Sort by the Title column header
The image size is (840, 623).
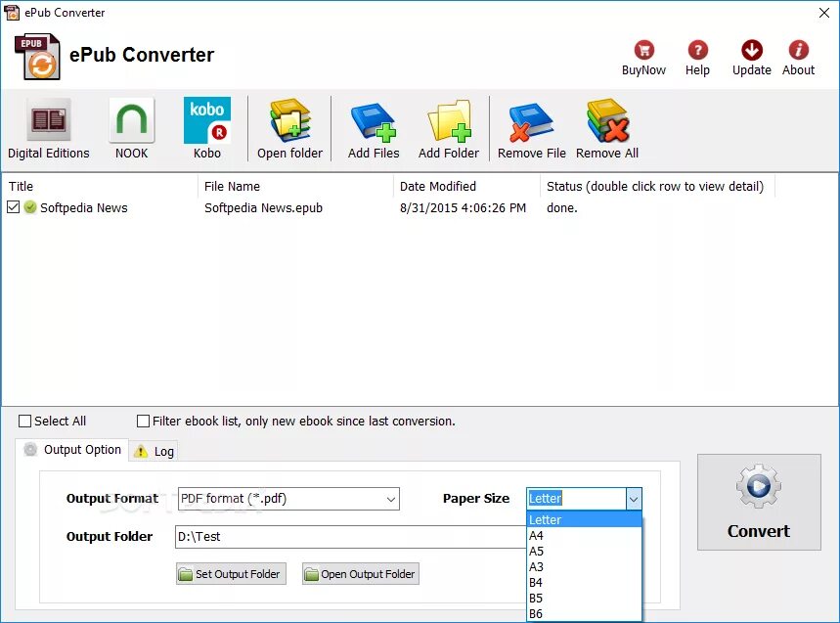pos(100,187)
